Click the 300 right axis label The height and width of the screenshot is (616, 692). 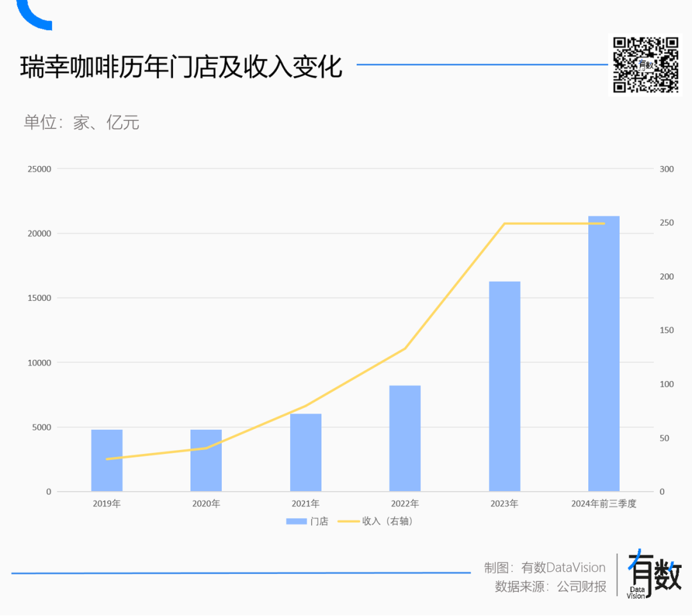click(x=666, y=169)
